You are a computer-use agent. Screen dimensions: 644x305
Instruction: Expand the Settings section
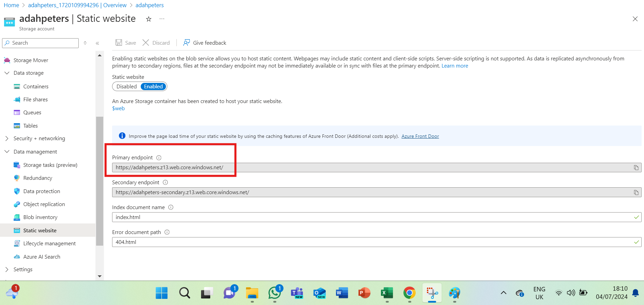(7, 270)
